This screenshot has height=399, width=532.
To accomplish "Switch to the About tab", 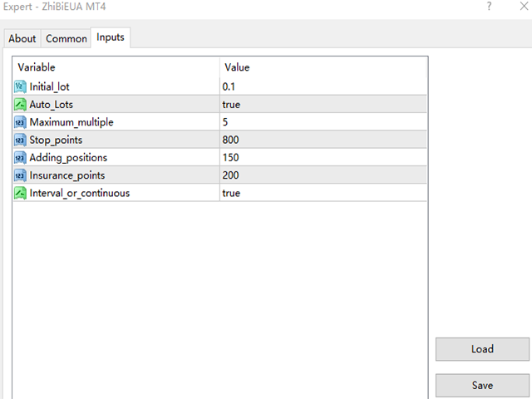I will (22, 39).
